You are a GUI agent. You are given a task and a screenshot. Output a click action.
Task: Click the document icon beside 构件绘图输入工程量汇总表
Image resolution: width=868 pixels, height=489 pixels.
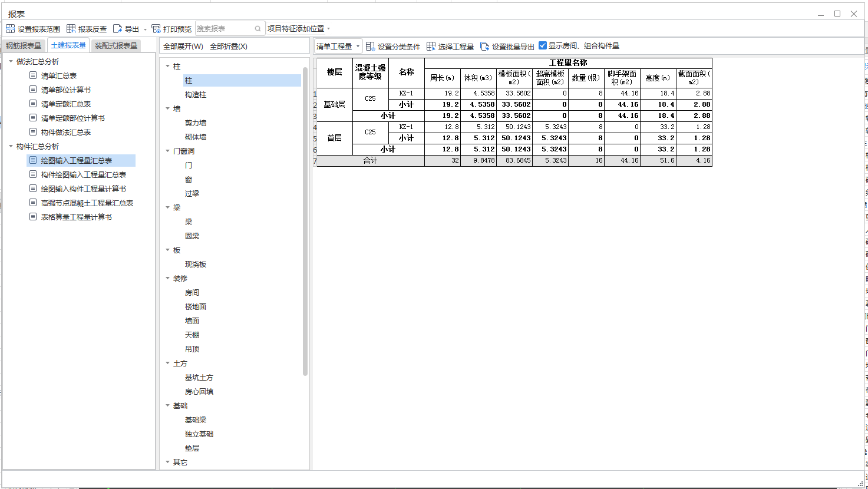coord(33,174)
